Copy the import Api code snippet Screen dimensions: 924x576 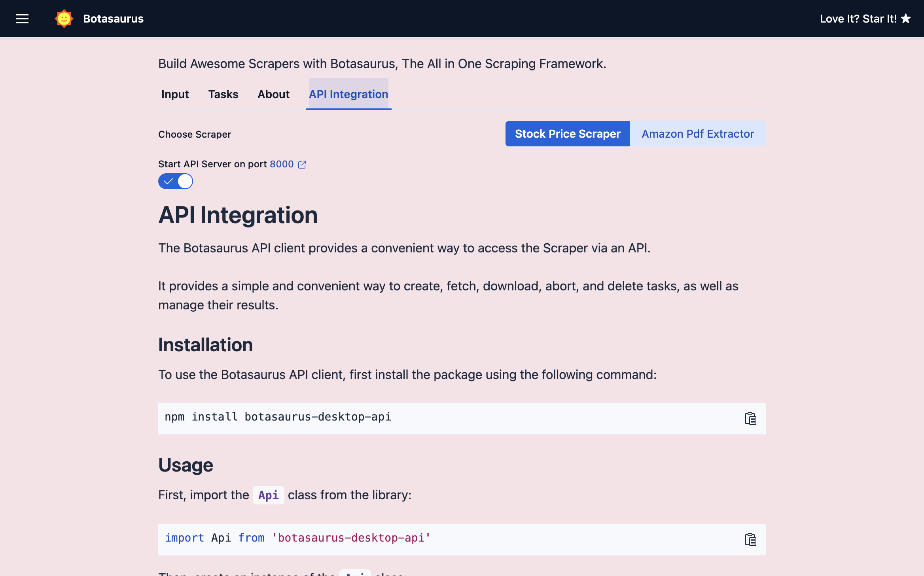point(750,540)
